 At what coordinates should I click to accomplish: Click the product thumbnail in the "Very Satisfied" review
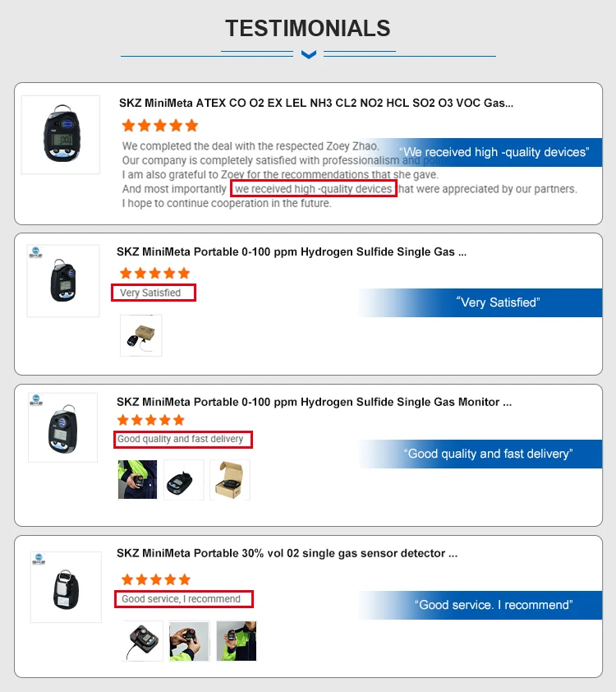click(62, 280)
